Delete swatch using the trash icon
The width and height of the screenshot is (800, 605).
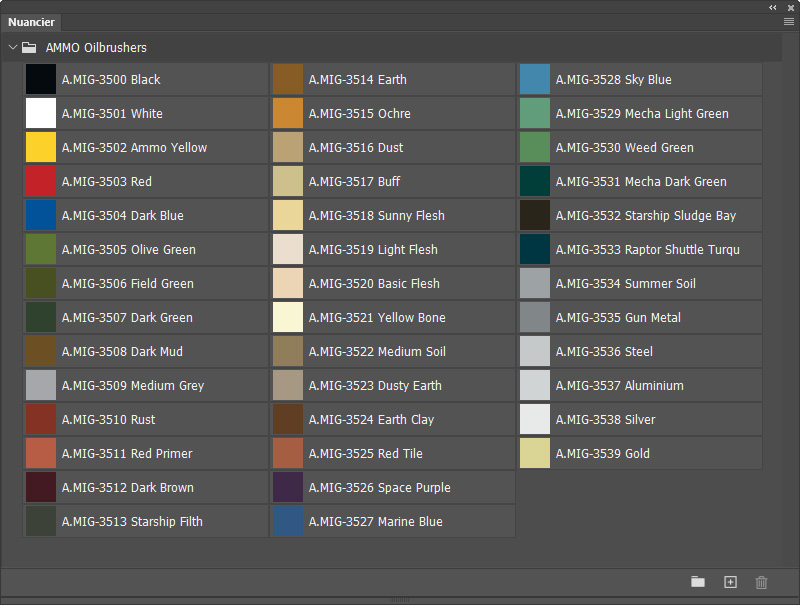pos(761,582)
